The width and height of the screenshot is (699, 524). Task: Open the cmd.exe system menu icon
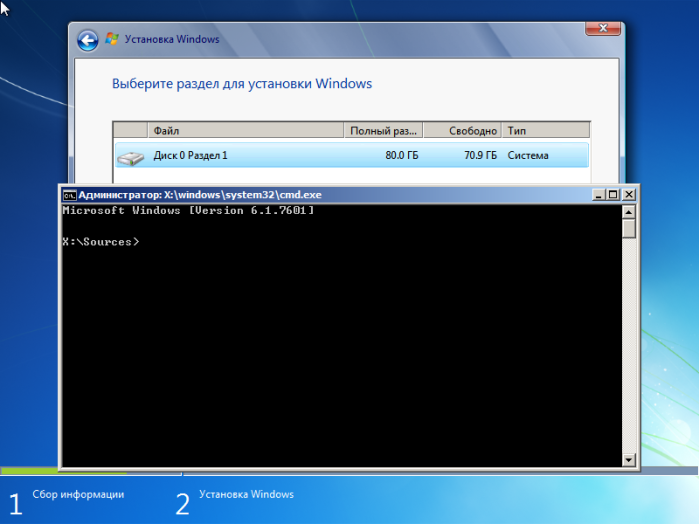pos(70,195)
